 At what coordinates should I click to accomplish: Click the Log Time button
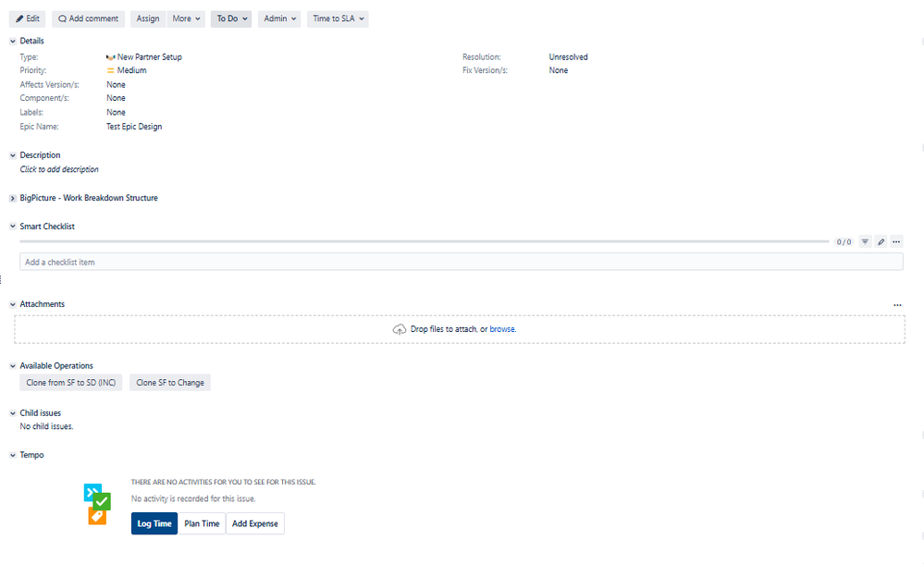tap(154, 523)
